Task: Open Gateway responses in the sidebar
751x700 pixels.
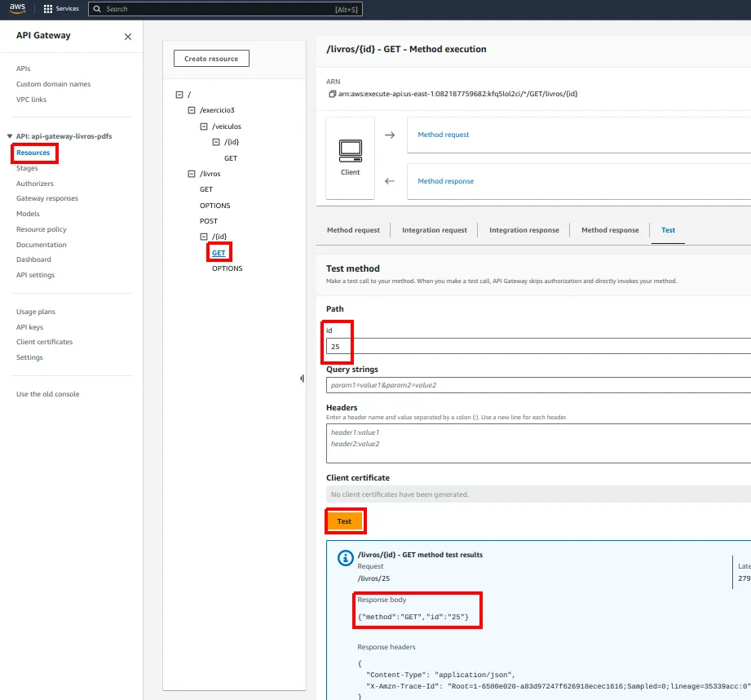Action: point(47,198)
